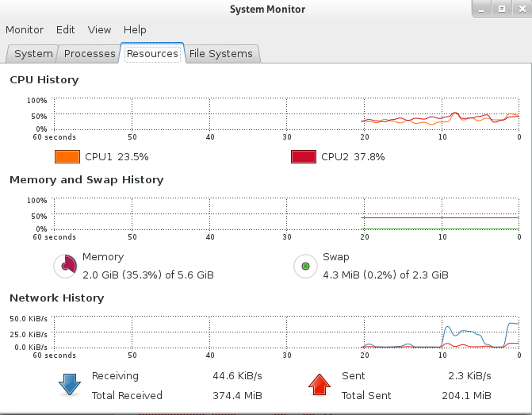
Task: Click the Memory pie chart icon
Action: pos(65,267)
